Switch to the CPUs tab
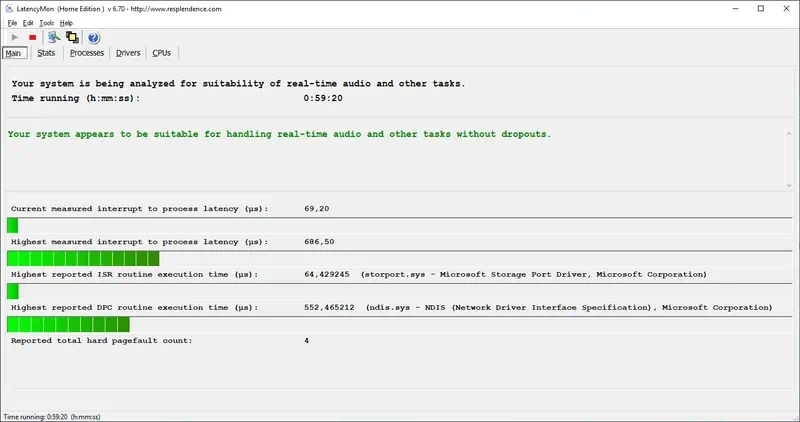 [162, 53]
